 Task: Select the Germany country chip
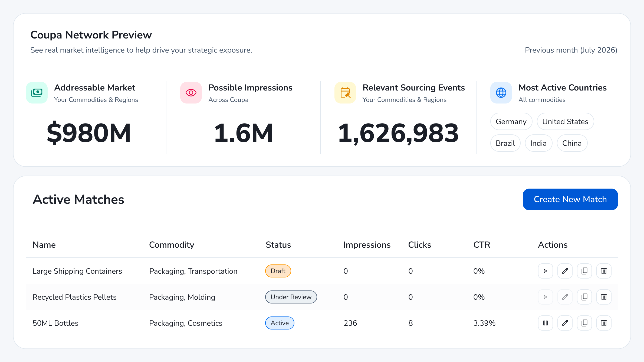(511, 121)
